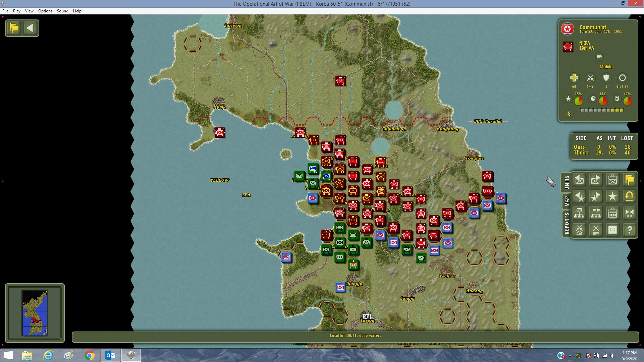Click the yellow undo arrow icon

point(630,196)
